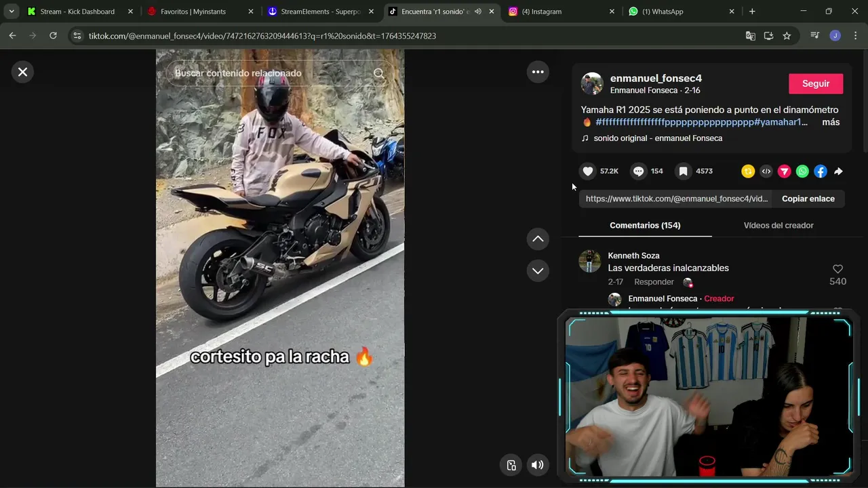
Task: Click the yellow repost icon
Action: pos(748,171)
